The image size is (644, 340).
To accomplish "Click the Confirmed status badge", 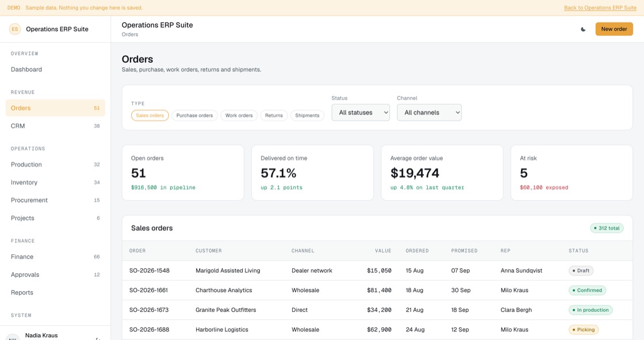I will [x=587, y=291].
